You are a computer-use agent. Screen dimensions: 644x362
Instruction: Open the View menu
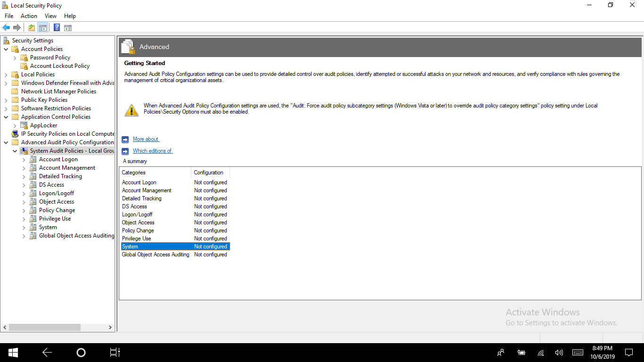(50, 16)
